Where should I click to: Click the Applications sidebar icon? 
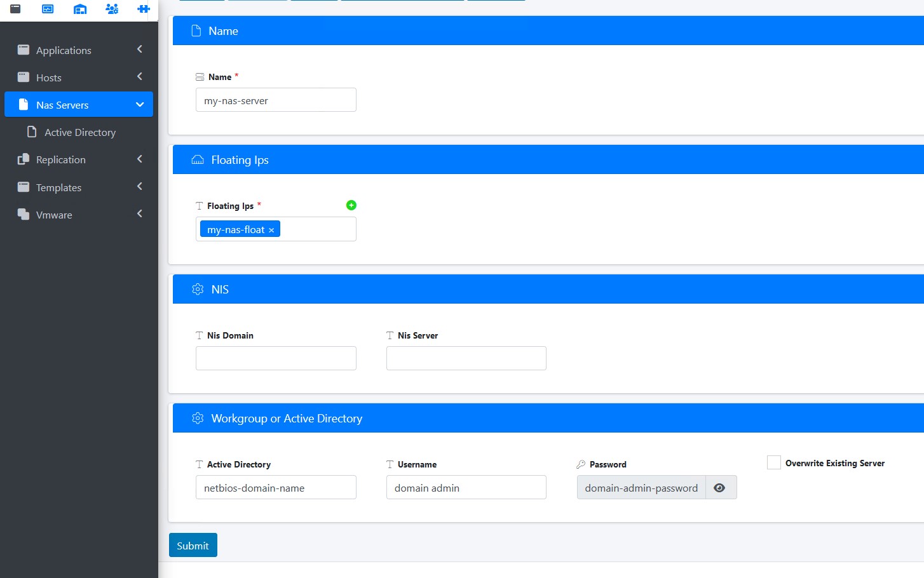pos(24,50)
